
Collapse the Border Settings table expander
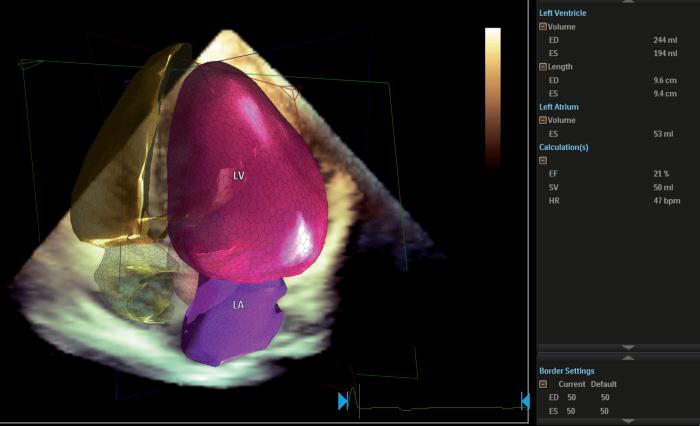pos(543,384)
